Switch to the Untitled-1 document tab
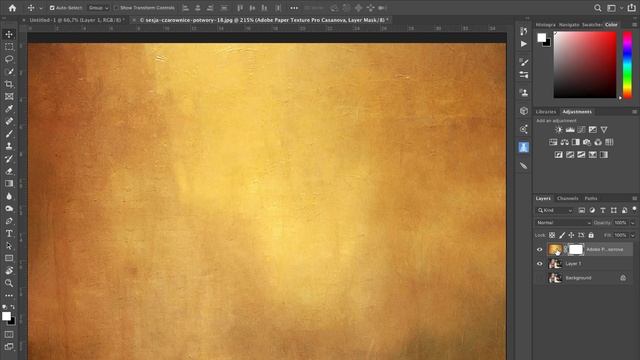This screenshot has width=640, height=360. click(x=77, y=20)
